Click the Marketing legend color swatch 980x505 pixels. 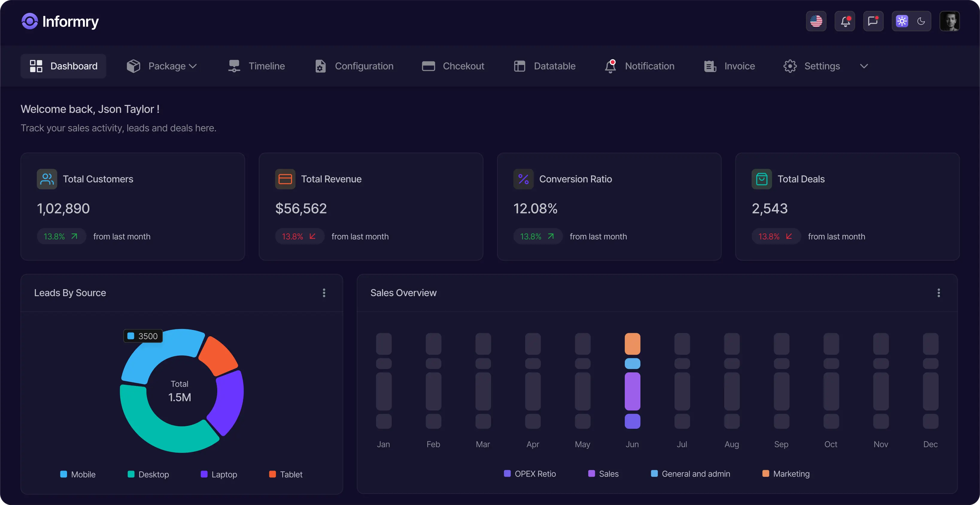click(766, 473)
